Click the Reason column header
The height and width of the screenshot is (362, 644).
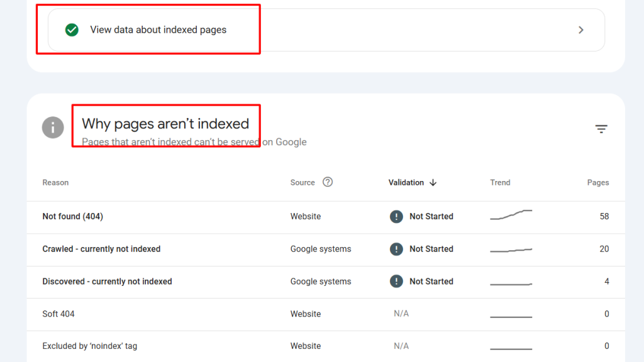55,182
